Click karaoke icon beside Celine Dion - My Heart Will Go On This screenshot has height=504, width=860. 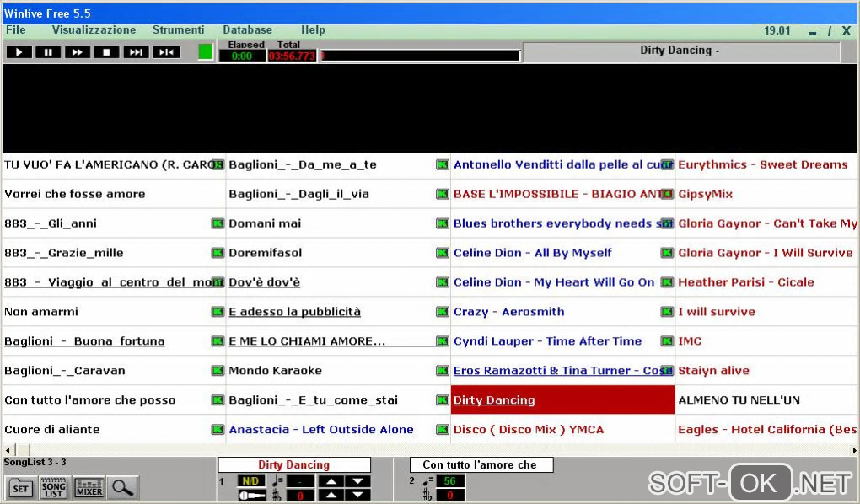pos(667,282)
